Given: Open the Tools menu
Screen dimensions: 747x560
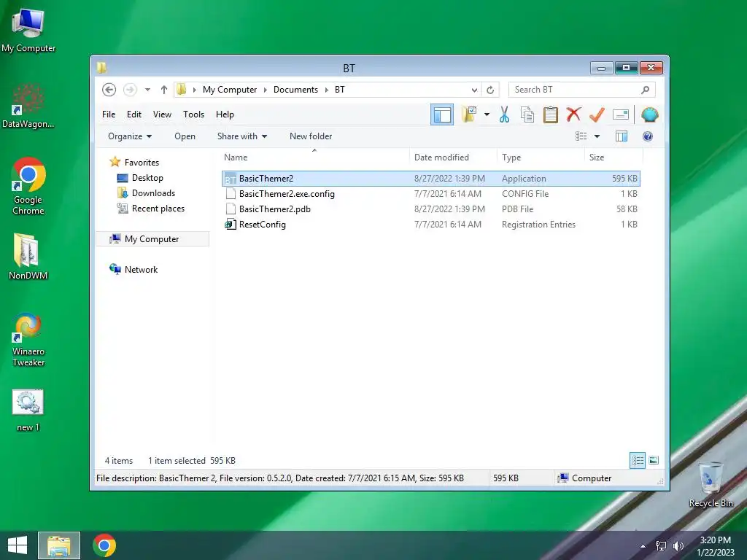Looking at the screenshot, I should pos(193,114).
